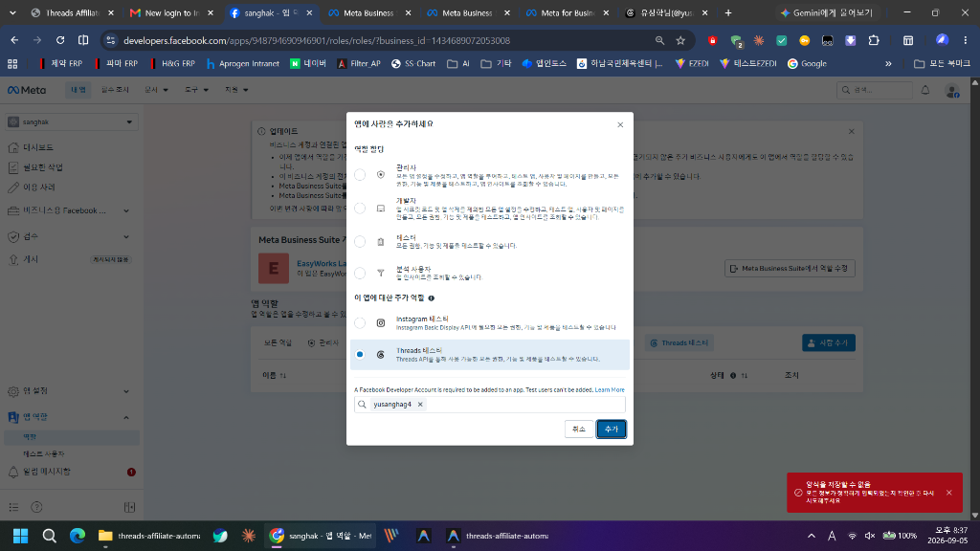
Task: Select the 관리자 filter tab
Action: (323, 343)
